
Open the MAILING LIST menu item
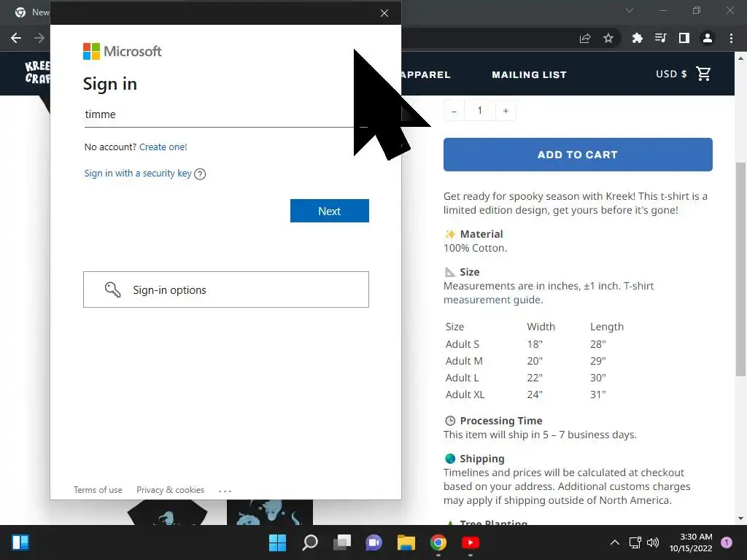click(530, 75)
